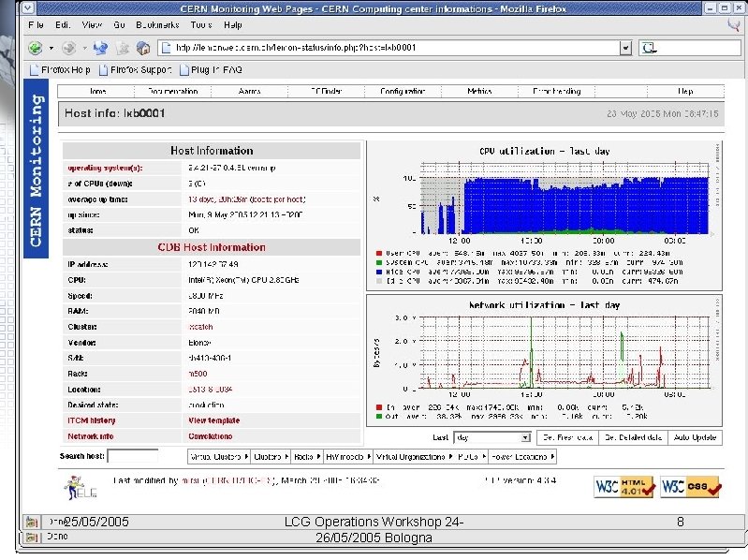Image resolution: width=748 pixels, height=560 pixels.
Task: Click the Firefox activity throbber icon
Action: (x=734, y=25)
